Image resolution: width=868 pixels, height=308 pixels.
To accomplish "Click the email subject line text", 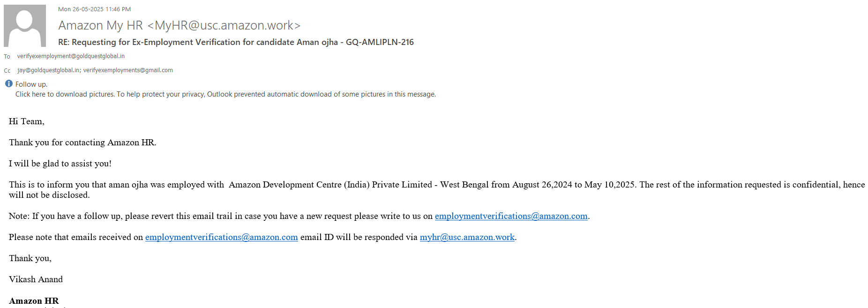I will click(236, 42).
